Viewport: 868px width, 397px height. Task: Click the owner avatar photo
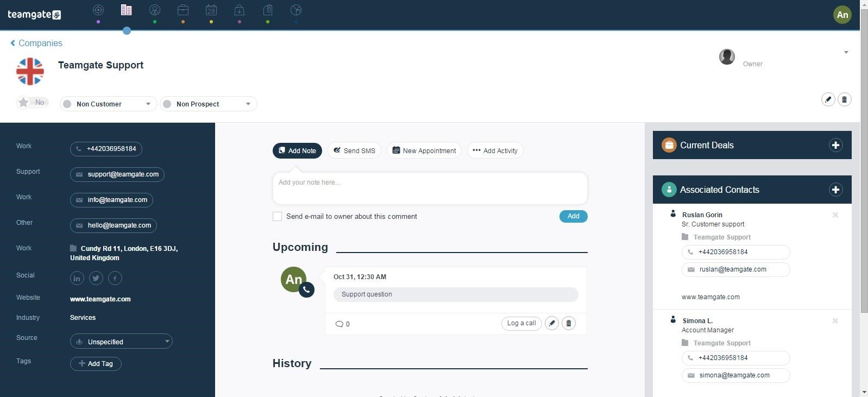coord(727,56)
